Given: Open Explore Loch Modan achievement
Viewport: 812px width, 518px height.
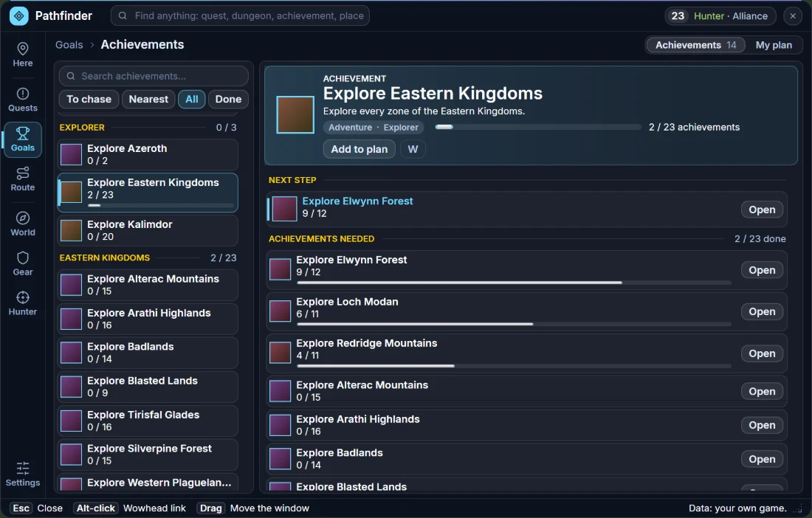Looking at the screenshot, I should click(x=762, y=311).
